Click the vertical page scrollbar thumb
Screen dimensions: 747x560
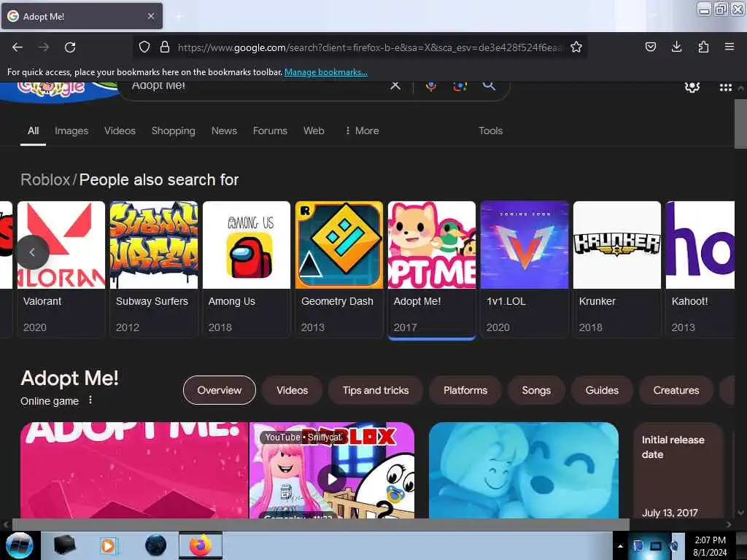pos(740,124)
